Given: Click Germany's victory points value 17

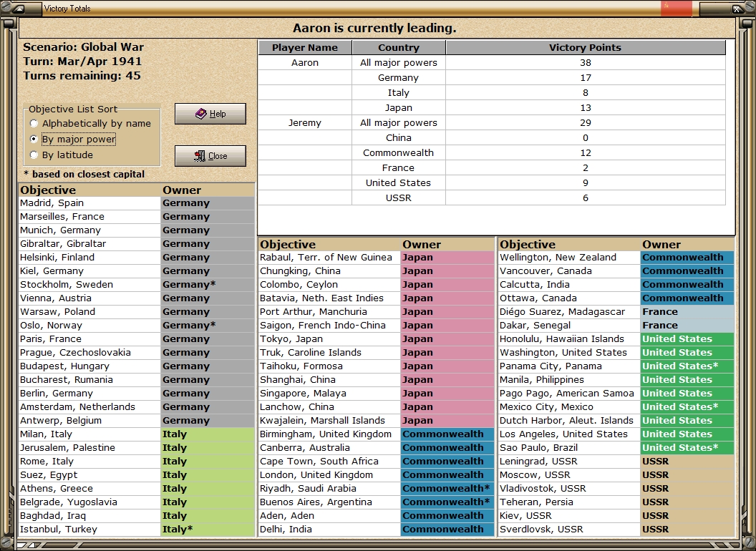Looking at the screenshot, I should [586, 77].
